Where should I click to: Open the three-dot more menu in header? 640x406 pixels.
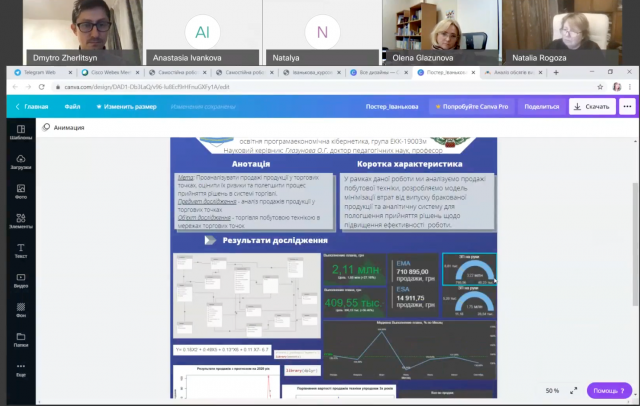[627, 106]
